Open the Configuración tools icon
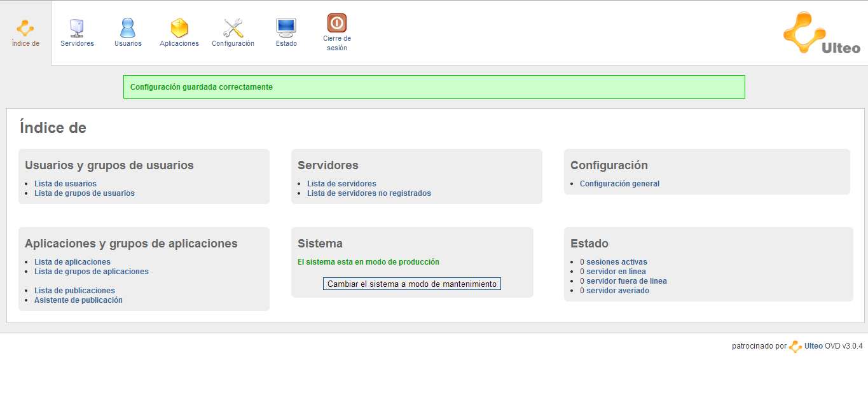 click(233, 29)
